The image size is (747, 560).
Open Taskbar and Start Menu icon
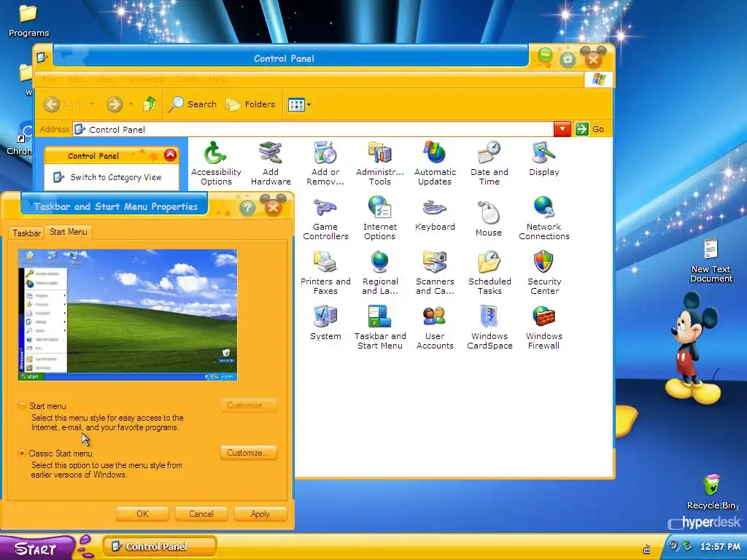click(379, 327)
